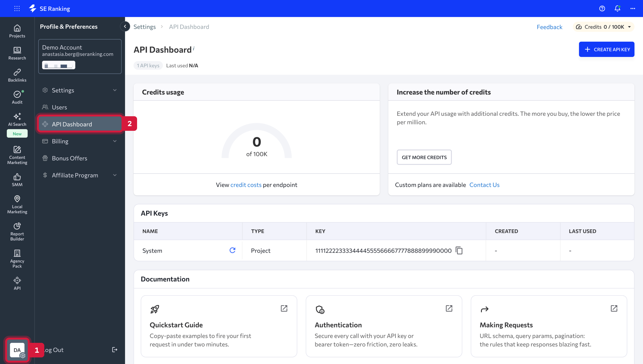
Task: Open the Contact Us link
Action: [484, 185]
